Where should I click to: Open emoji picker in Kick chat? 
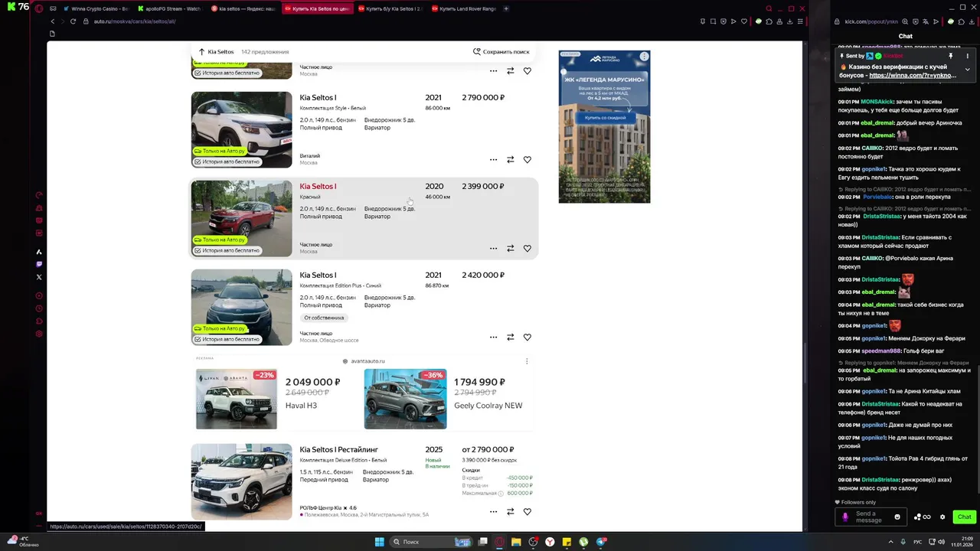coord(897,517)
